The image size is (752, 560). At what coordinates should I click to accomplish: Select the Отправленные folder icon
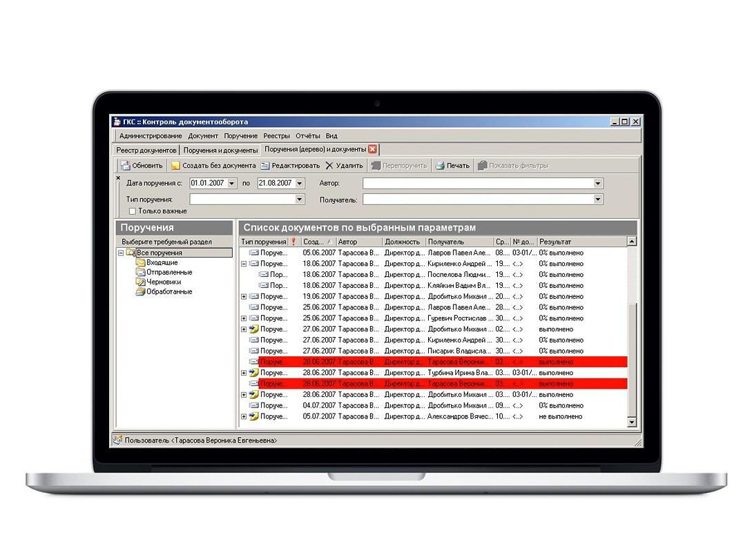click(x=140, y=272)
